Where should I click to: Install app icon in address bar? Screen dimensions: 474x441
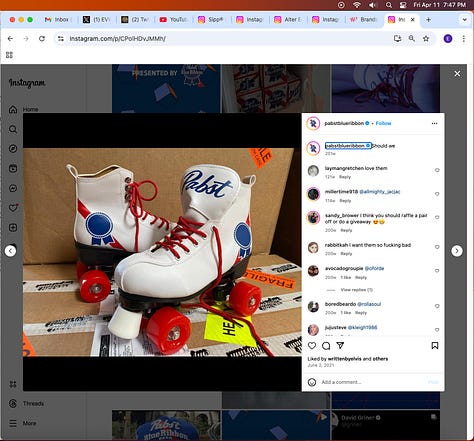click(397, 39)
